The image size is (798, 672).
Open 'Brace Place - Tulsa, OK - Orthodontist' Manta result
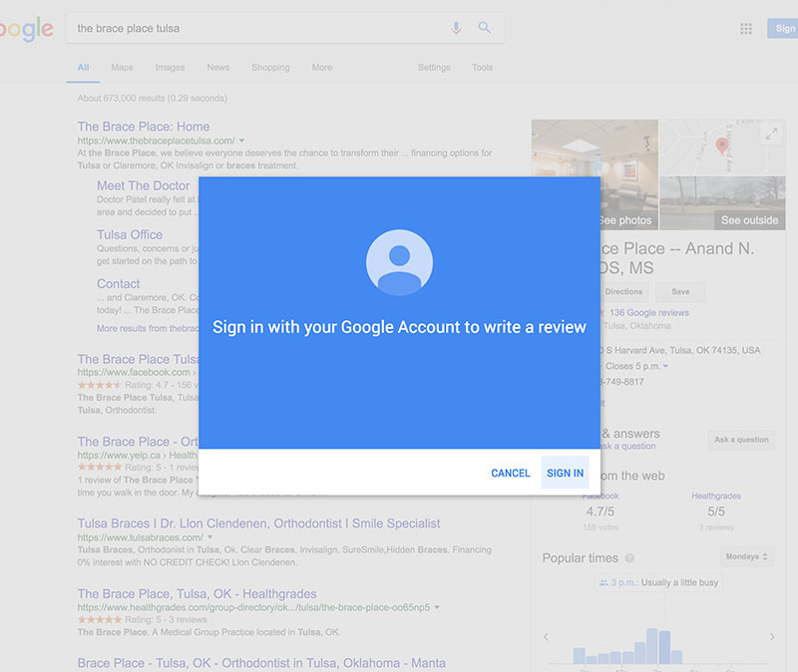[261, 663]
